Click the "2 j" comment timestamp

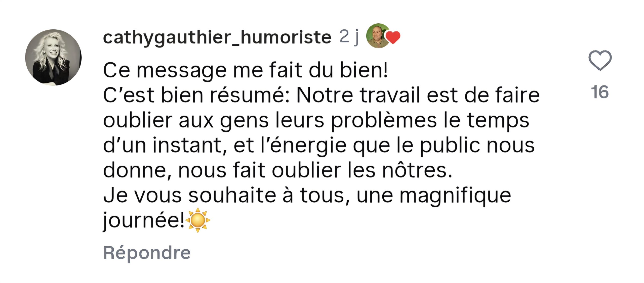click(x=349, y=37)
